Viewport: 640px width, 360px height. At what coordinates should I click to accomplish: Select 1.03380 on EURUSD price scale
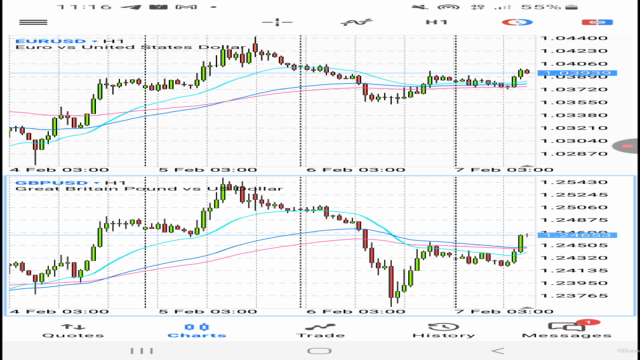[x=574, y=115]
